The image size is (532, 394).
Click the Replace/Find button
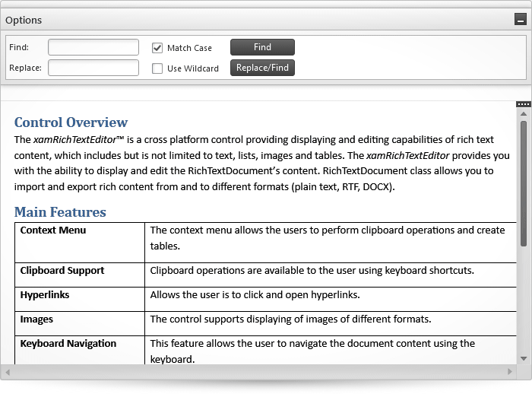(x=262, y=68)
